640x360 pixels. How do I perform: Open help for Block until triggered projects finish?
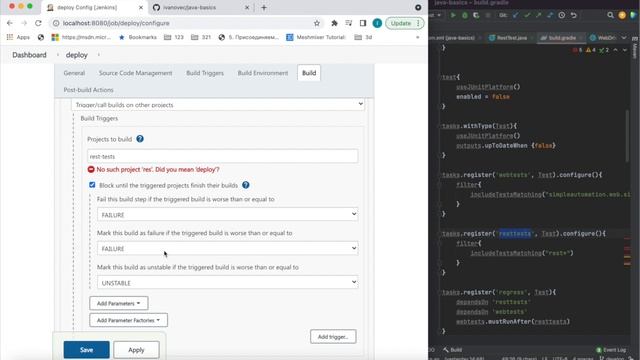246,185
